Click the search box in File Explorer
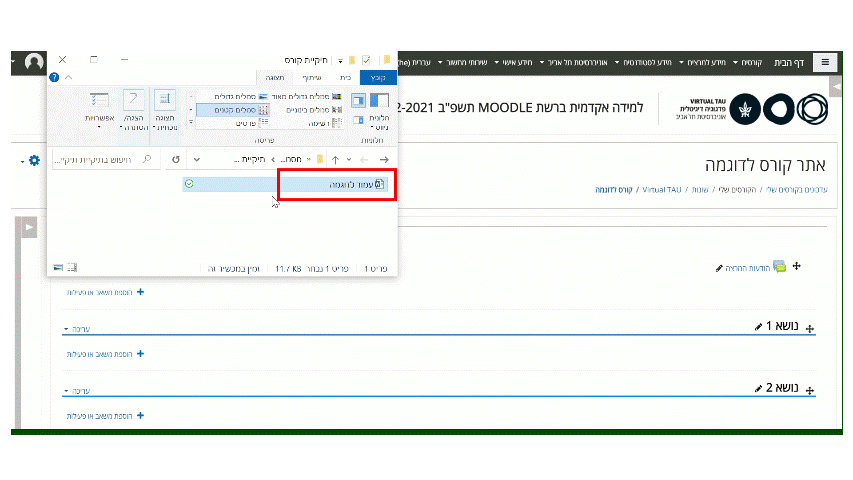853x480 pixels. (106, 159)
